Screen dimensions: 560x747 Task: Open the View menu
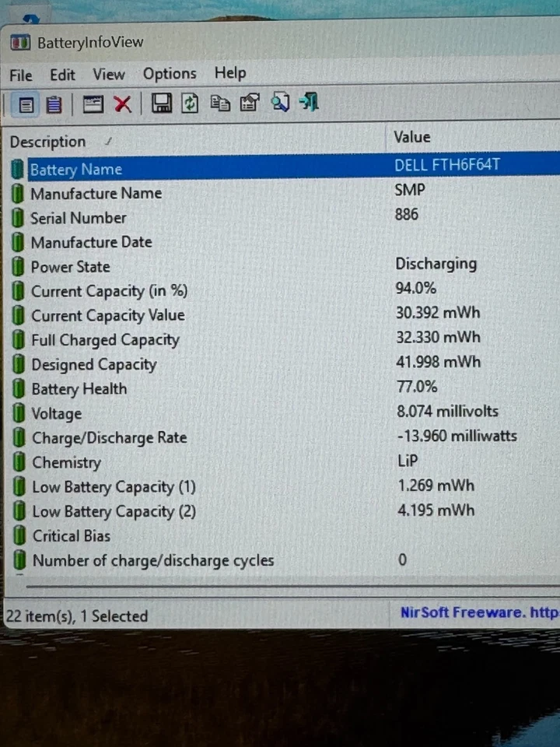click(109, 75)
